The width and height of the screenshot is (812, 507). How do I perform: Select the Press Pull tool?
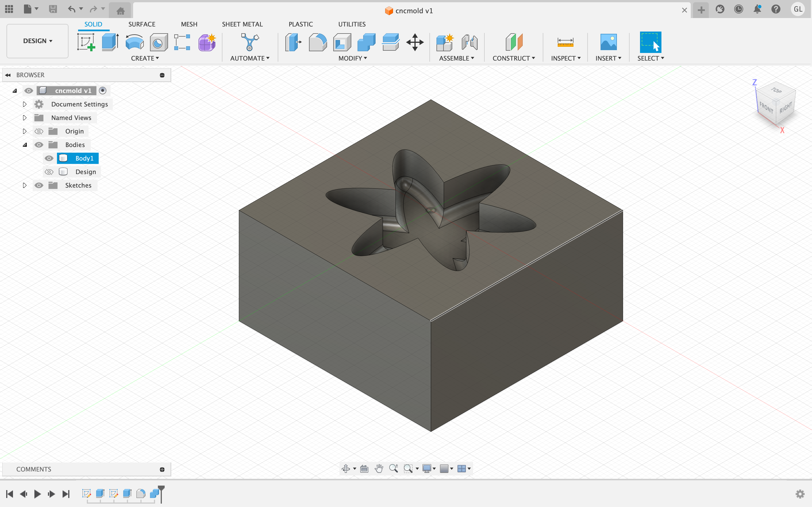[x=293, y=42]
